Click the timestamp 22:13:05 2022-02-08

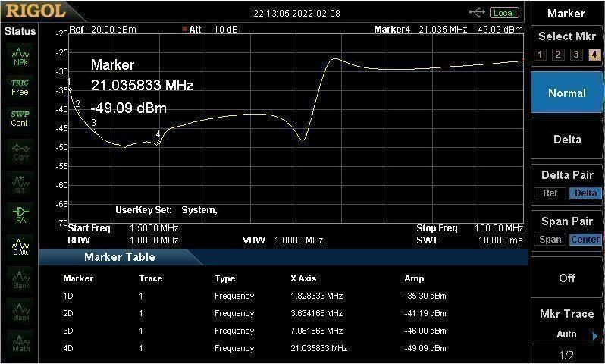[x=296, y=14]
